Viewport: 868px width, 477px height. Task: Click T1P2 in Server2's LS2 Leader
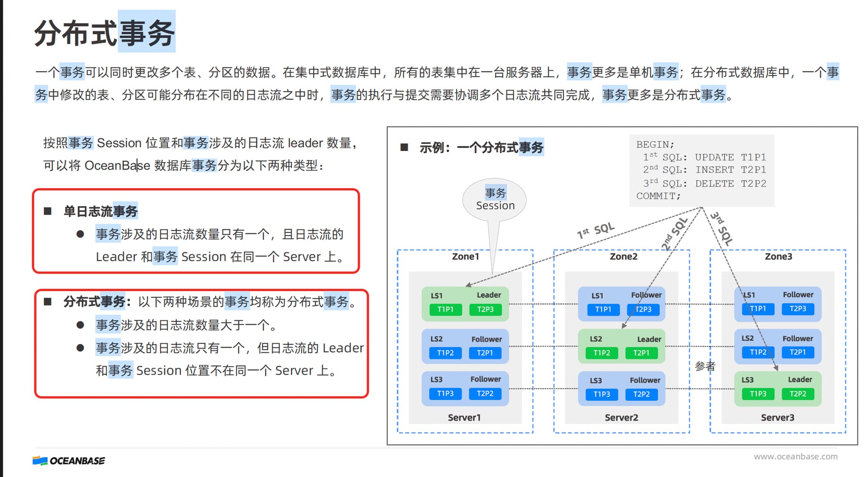(602, 353)
